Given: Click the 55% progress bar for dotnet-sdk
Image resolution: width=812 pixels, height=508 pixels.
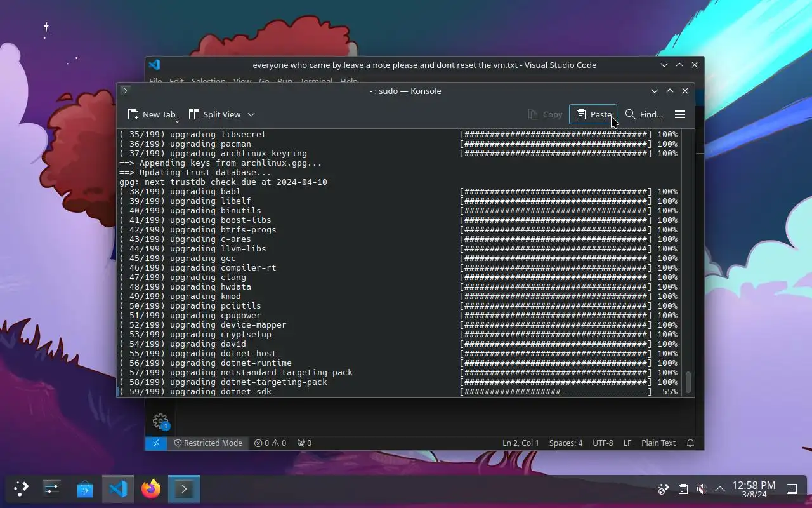Looking at the screenshot, I should tap(555, 392).
